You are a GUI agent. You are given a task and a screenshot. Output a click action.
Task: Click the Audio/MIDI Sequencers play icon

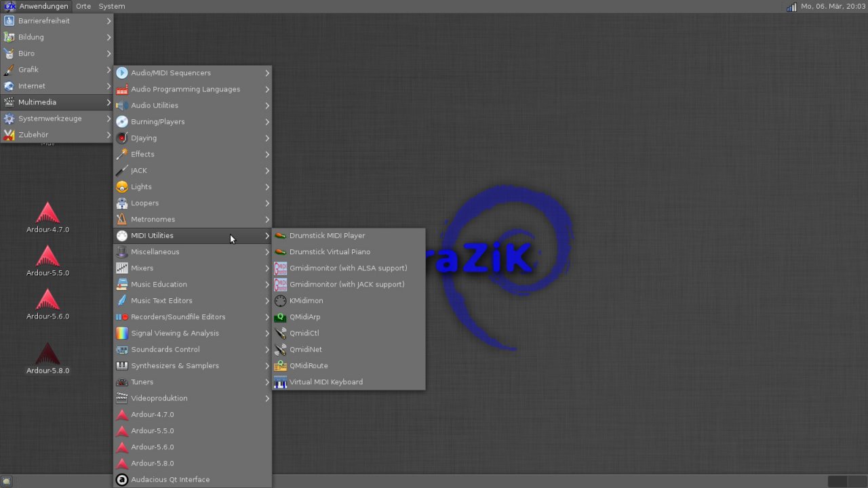point(122,73)
